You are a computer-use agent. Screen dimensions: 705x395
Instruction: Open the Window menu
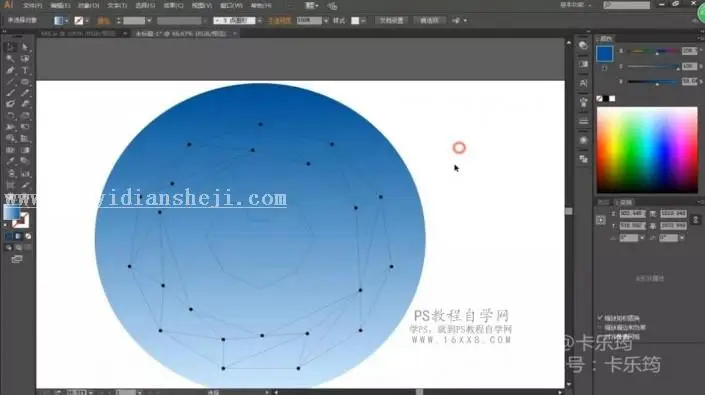point(232,6)
